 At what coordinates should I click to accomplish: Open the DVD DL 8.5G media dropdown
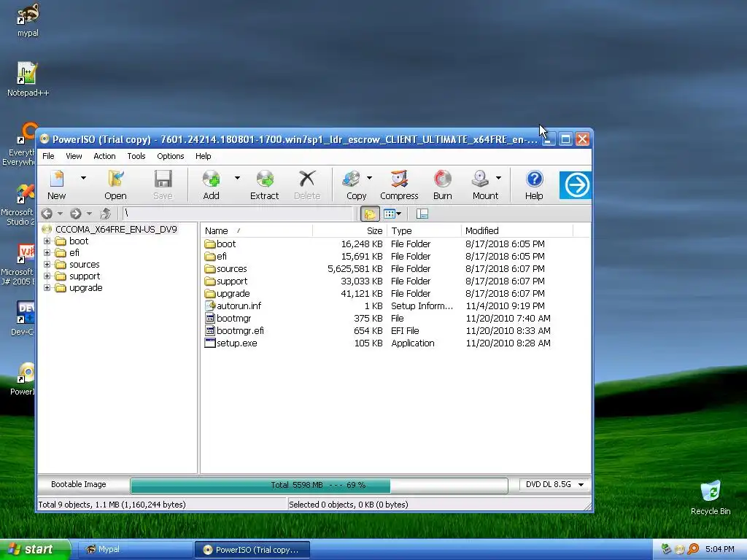tap(554, 484)
